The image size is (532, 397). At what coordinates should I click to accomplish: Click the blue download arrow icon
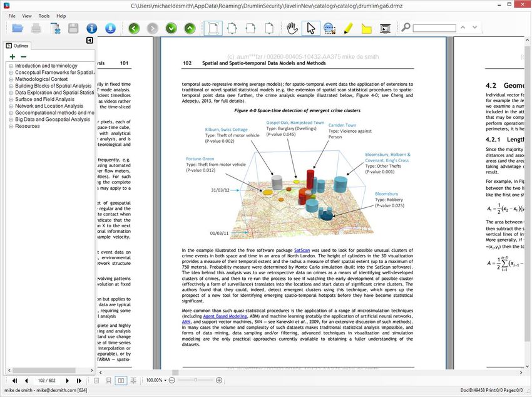coord(110,28)
